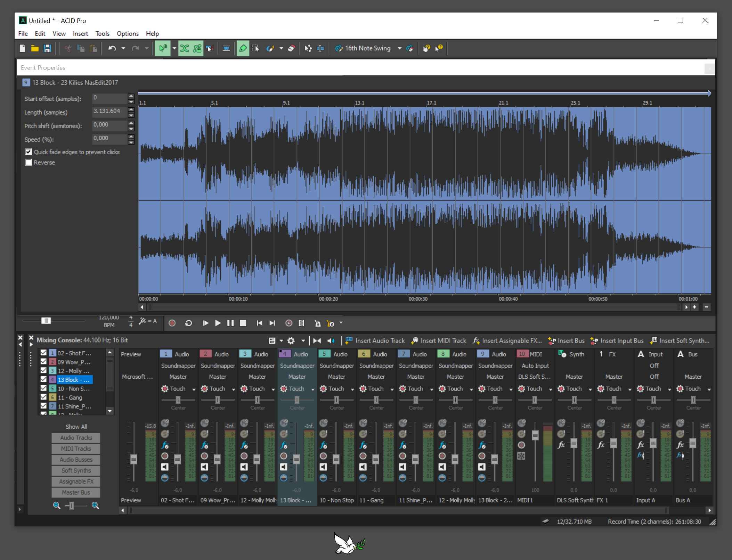
Task: Open the Edit menu
Action: (x=40, y=34)
